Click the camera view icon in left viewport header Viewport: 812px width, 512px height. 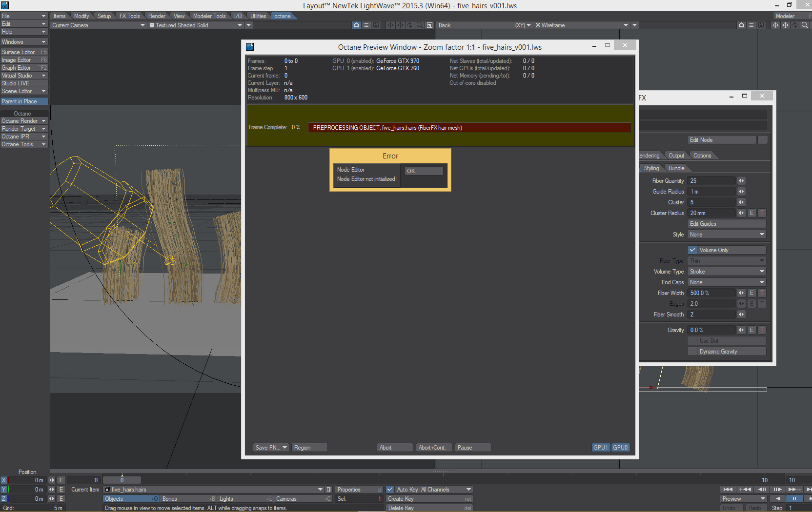[356, 25]
